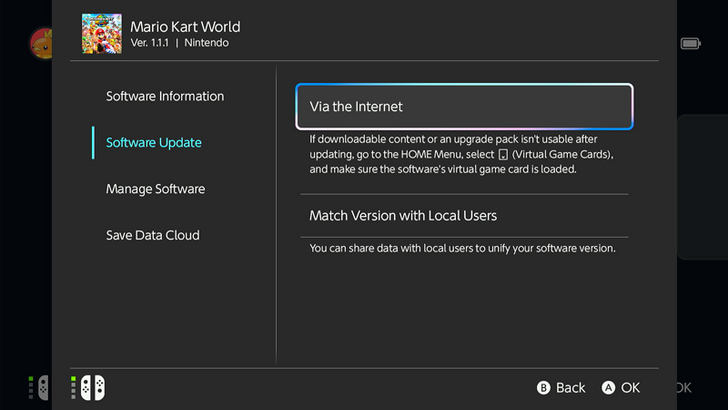Tap the A button icon

coord(608,388)
